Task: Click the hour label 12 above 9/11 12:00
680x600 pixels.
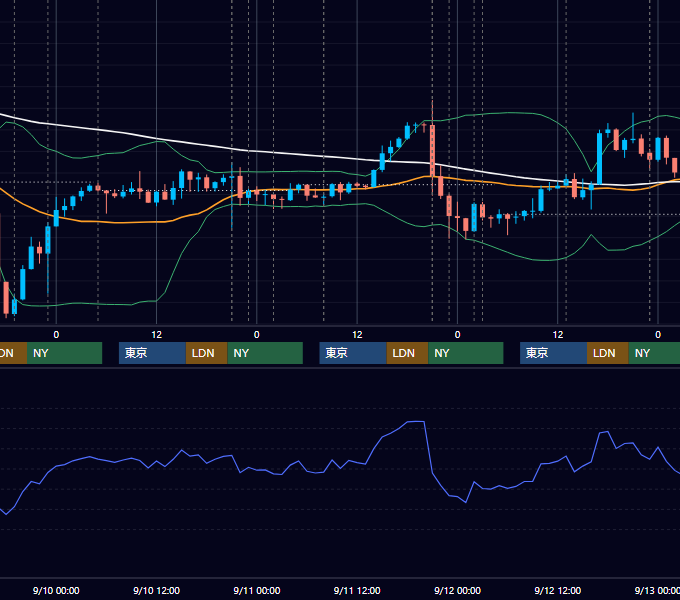Action: tap(357, 335)
